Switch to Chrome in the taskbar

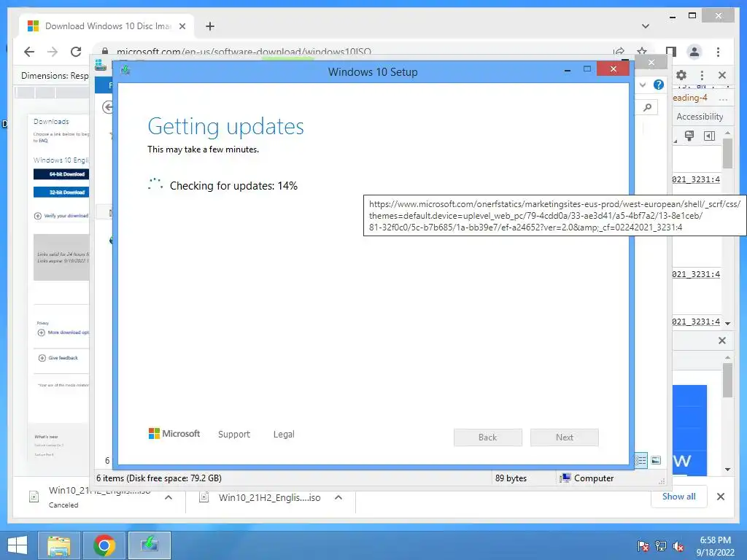coord(104,545)
